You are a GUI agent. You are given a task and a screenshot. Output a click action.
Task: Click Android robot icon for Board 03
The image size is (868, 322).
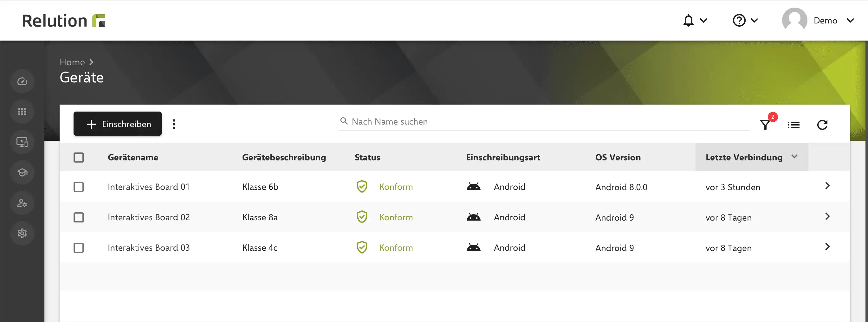[x=473, y=247]
